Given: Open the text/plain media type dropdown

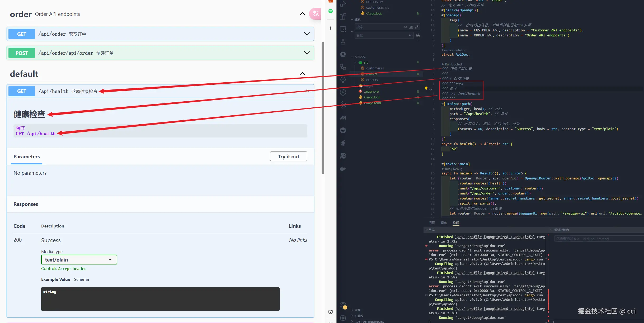Looking at the screenshot, I should pos(79,260).
